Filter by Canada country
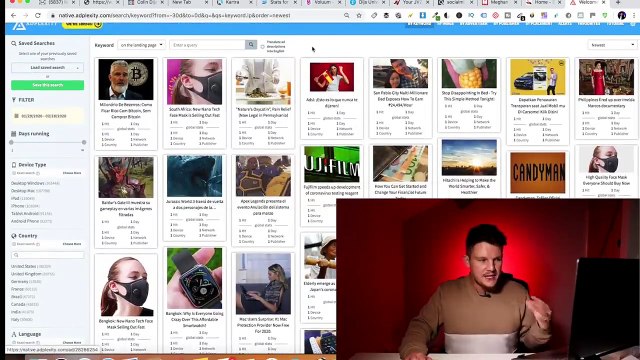Image resolution: width=640 pixels, height=360 pixels. pos(24,304)
